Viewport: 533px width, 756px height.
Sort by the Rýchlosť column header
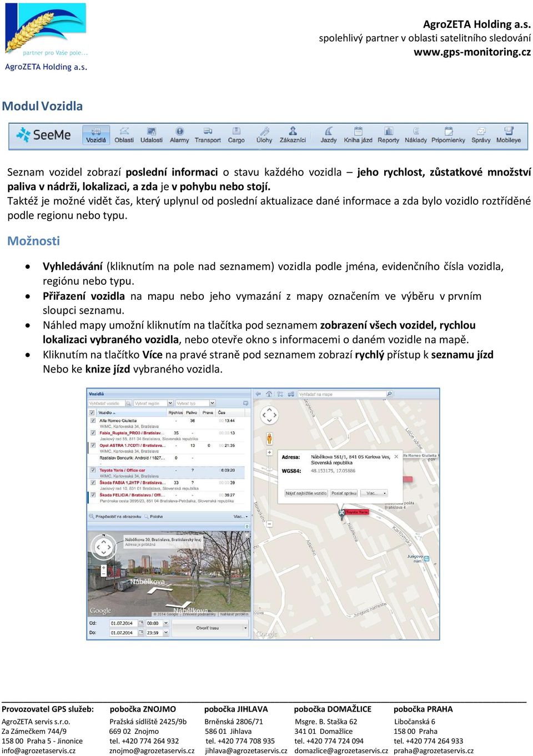click(175, 412)
